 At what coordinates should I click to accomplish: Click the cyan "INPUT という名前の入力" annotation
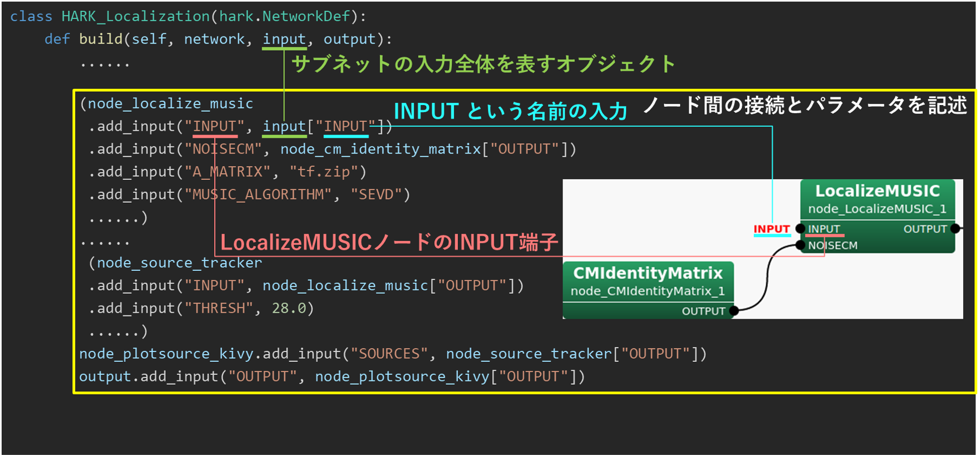510,111
